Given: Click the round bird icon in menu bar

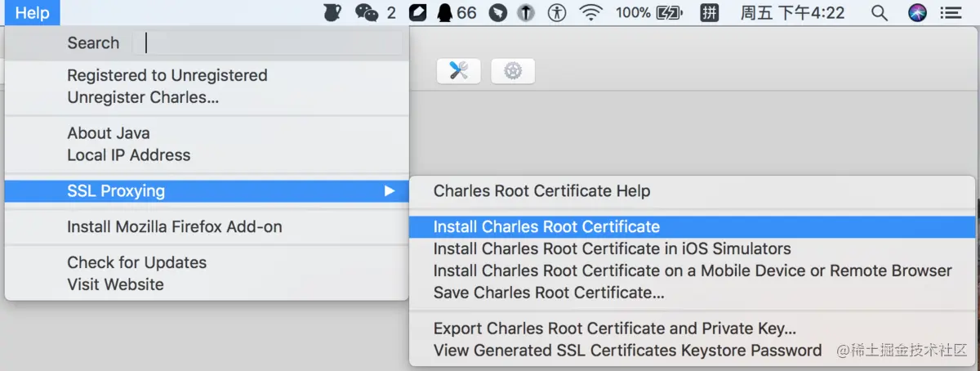Looking at the screenshot, I should 497,13.
